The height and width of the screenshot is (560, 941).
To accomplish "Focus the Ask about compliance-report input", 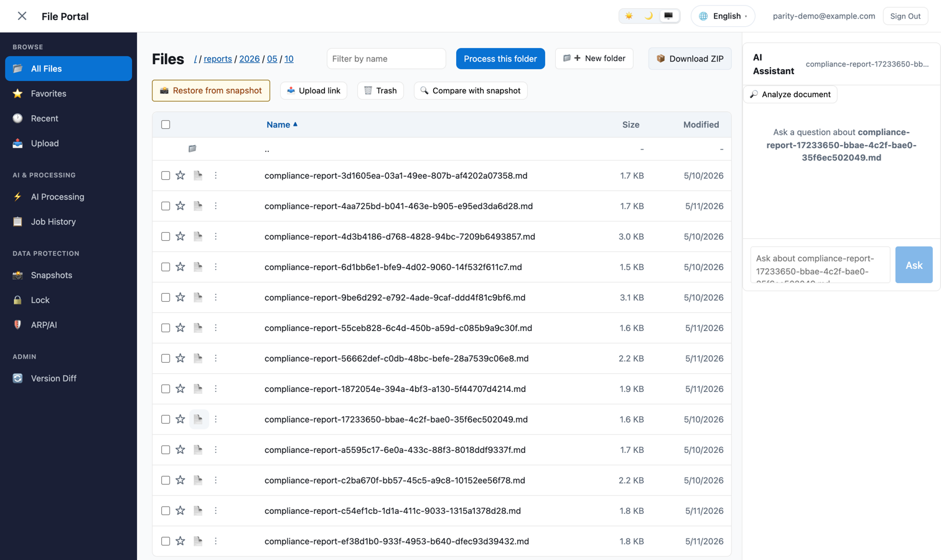I will click(x=820, y=265).
